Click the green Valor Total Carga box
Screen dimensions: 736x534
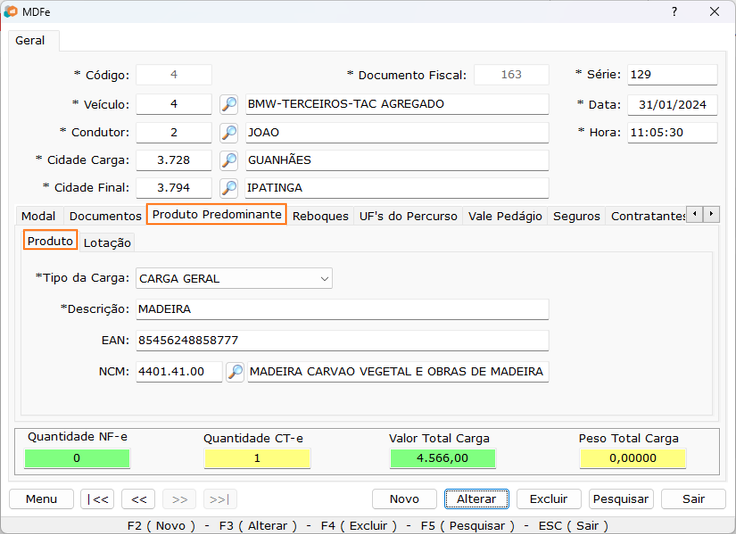coord(443,458)
